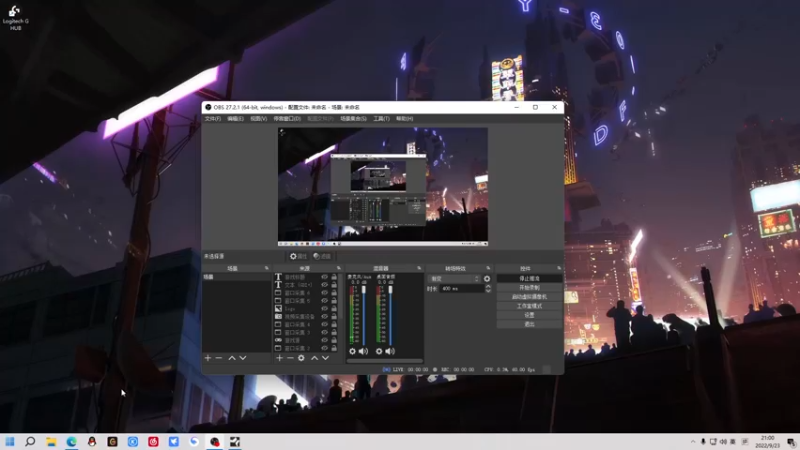Image resolution: width=800 pixels, height=450 pixels.
Task: Open the 场景集合(S) menu
Action: point(354,119)
